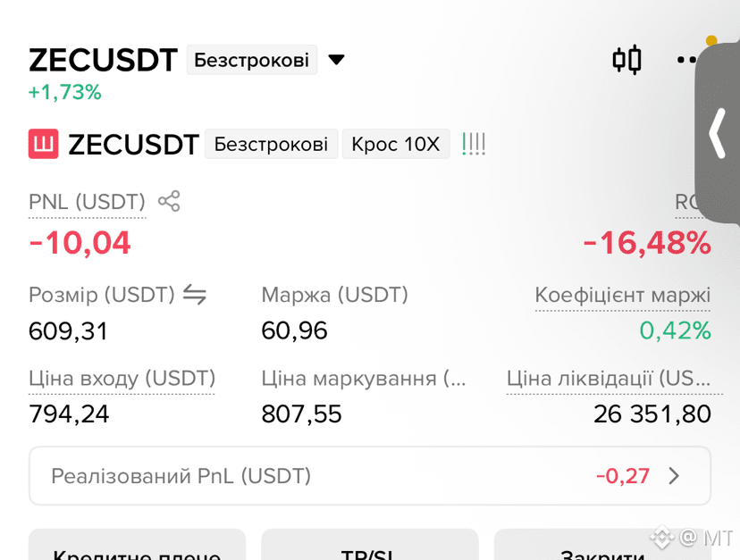Tap the PNL share icon
Image resolution: width=740 pixels, height=560 pixels.
(169, 202)
